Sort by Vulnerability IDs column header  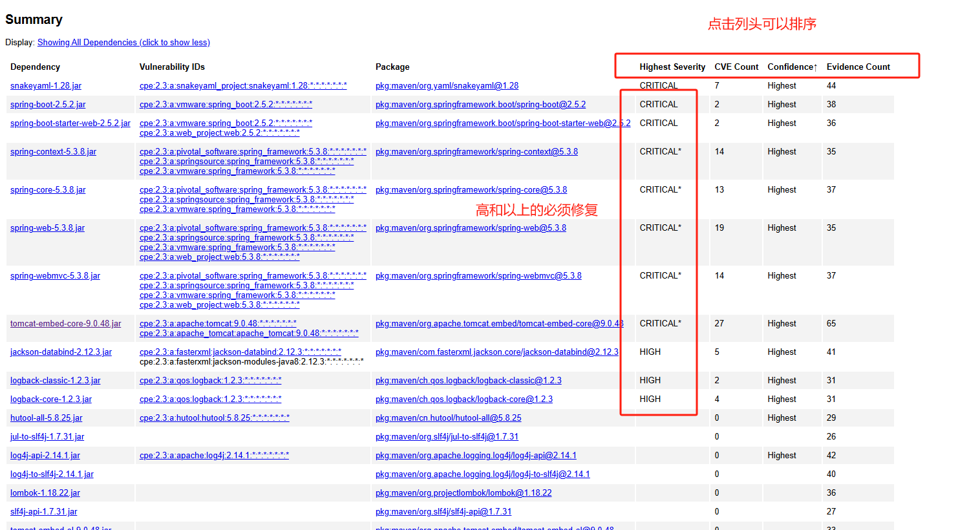(x=172, y=67)
